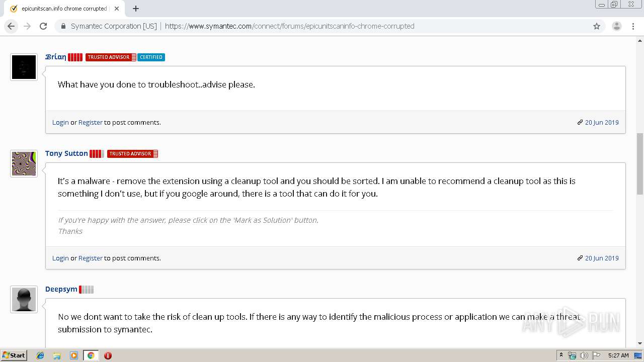Click Brian's Trusted Advisor badge
The image size is (644, 362).
click(x=111, y=57)
